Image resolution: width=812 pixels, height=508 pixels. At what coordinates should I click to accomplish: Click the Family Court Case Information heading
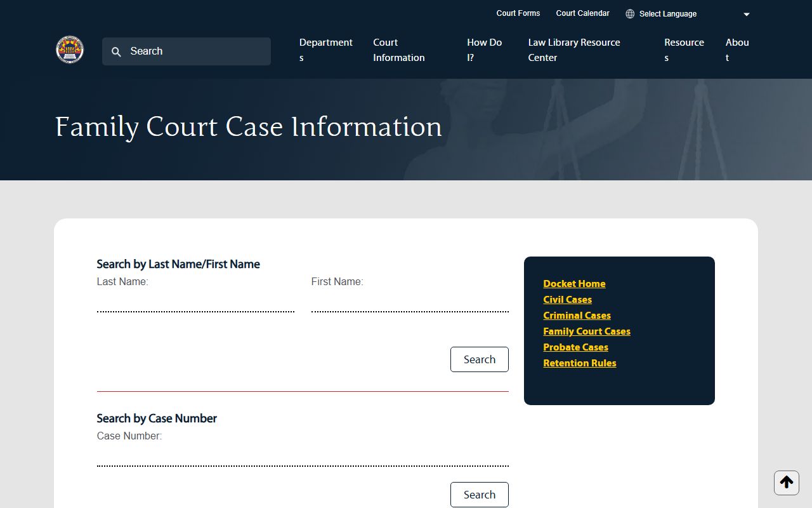click(x=249, y=127)
